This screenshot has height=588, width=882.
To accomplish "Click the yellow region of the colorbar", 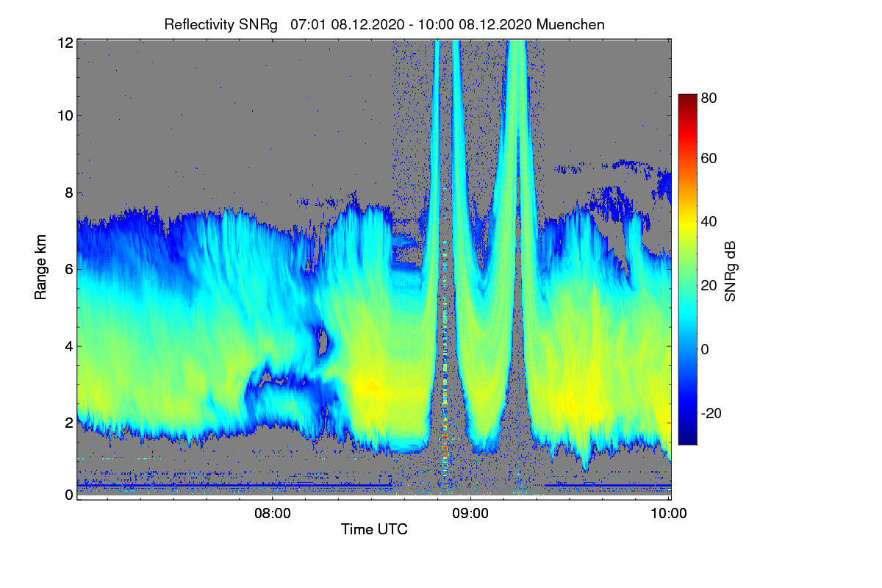I will pos(686,226).
